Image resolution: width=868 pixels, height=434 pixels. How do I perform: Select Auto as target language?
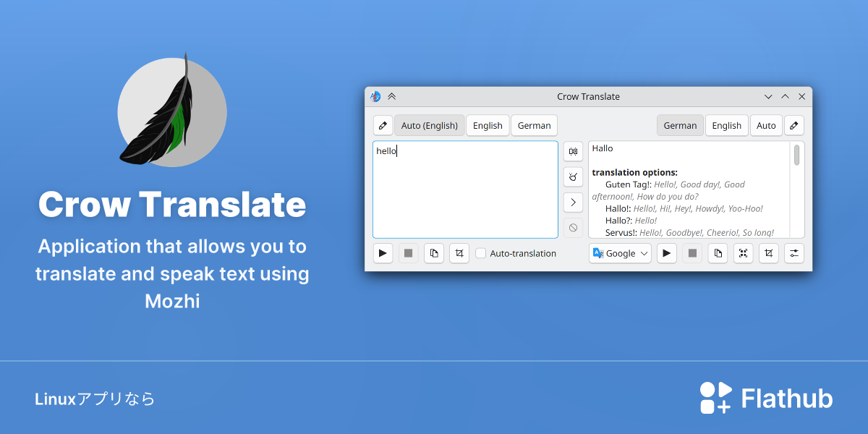766,125
